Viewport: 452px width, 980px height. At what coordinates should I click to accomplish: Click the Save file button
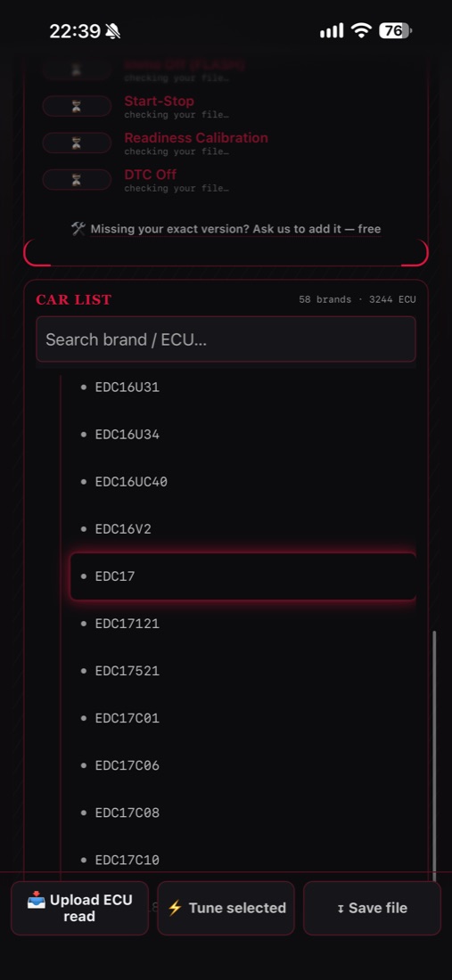click(372, 908)
